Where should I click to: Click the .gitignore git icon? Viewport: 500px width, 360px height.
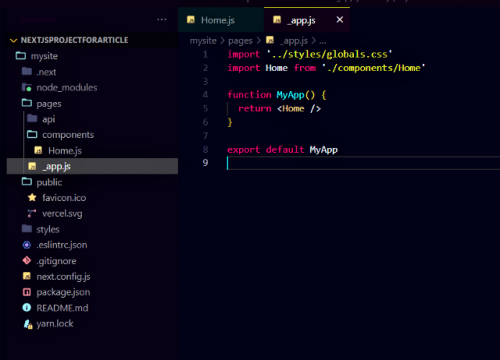27,260
